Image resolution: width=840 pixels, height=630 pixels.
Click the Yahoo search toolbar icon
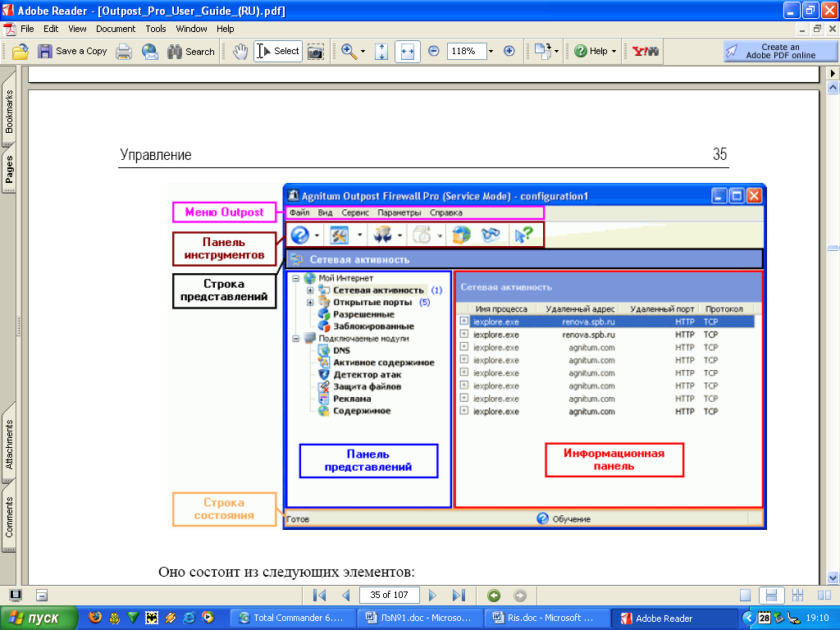point(646,52)
